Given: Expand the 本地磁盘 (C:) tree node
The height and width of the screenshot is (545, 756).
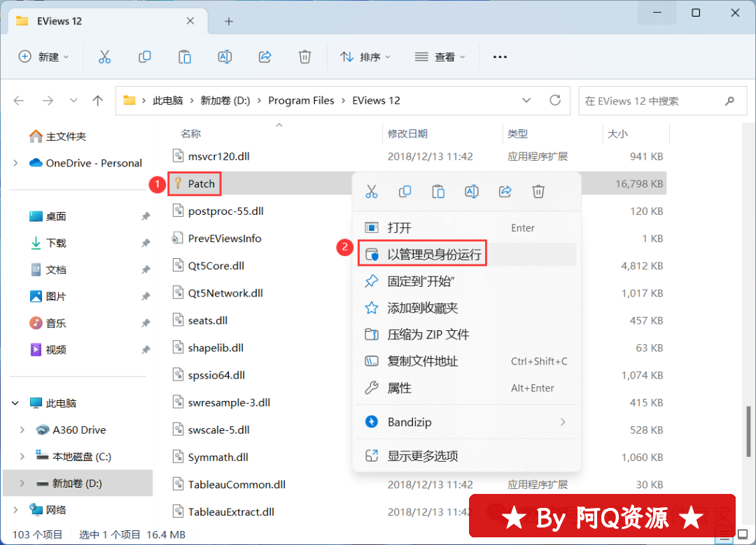Looking at the screenshot, I should pyautogui.click(x=22, y=457).
